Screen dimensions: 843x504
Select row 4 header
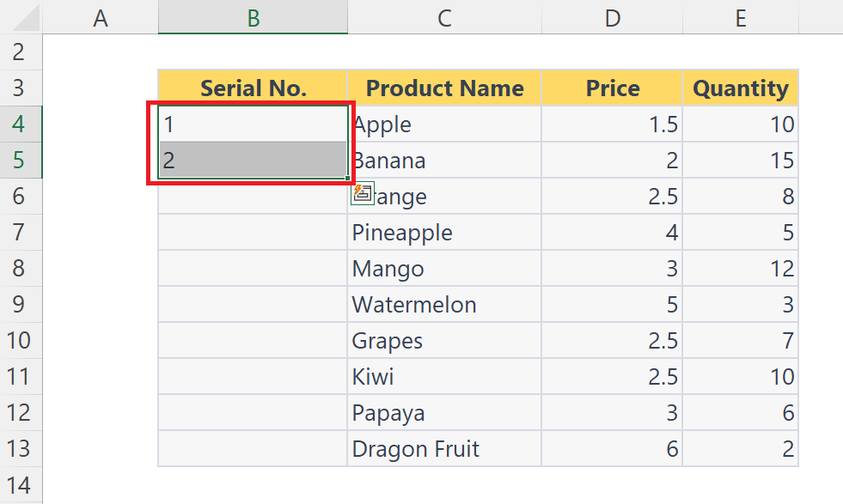(21, 124)
